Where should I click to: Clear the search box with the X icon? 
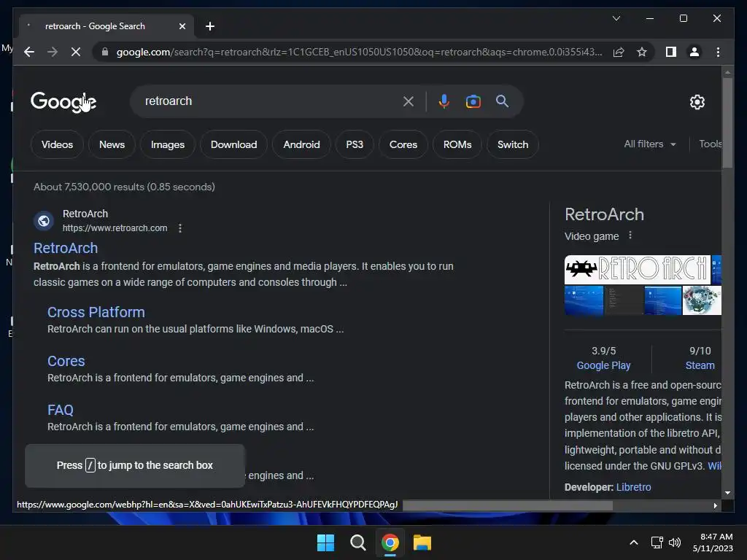pos(409,101)
